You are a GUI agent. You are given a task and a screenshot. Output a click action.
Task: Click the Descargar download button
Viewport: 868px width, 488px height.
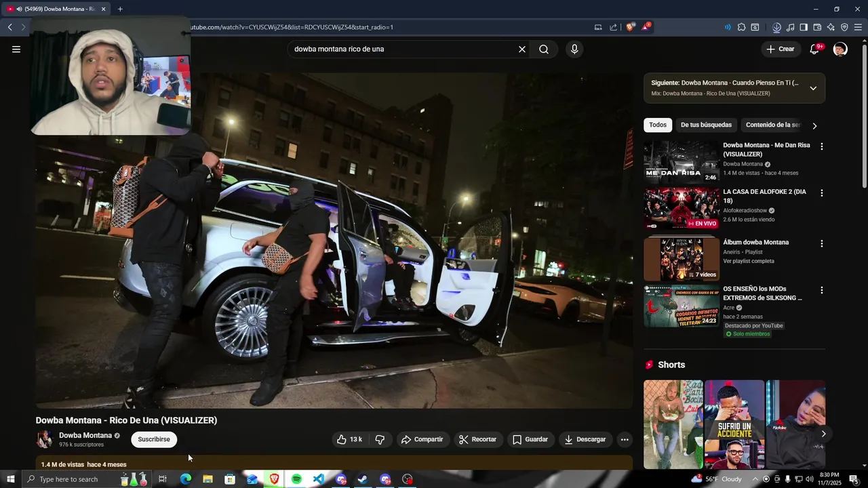586,439
